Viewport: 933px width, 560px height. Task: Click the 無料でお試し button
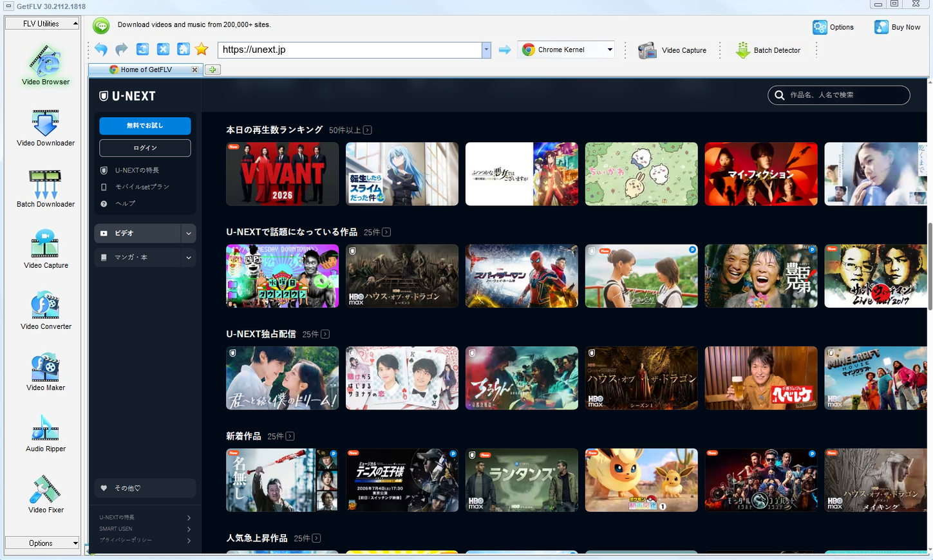[x=145, y=126]
